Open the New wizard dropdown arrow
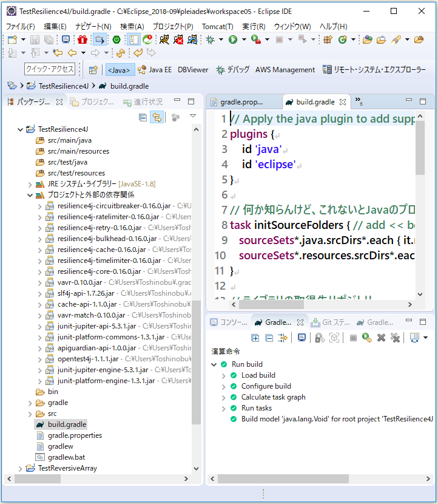Image resolution: width=438 pixels, height=504 pixels. click(x=23, y=39)
